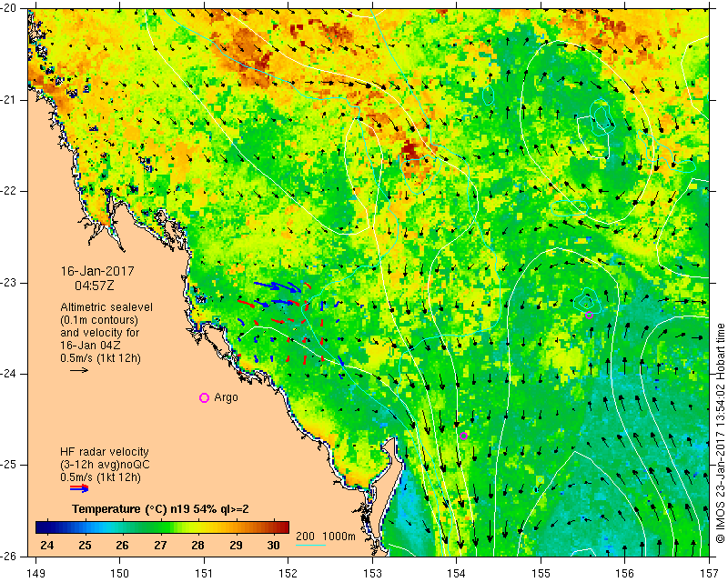This screenshot has height=582, width=728.
Task: Click longitude axis label '149'
Action: click(36, 574)
